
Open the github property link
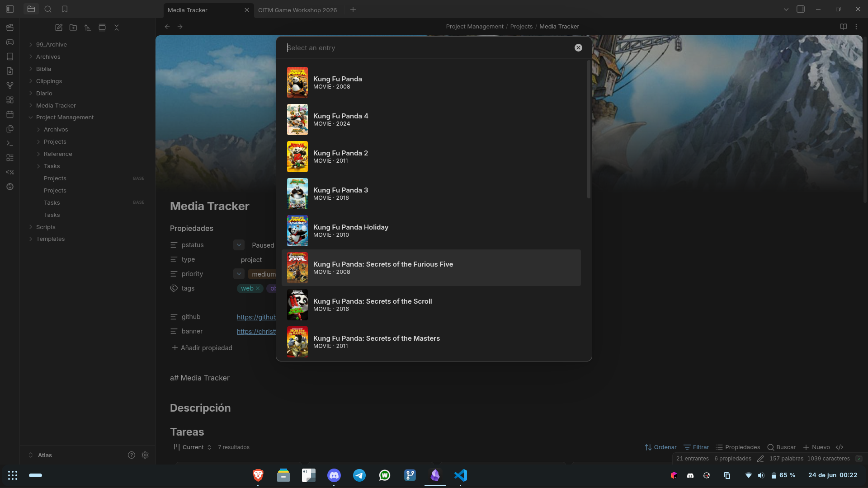(x=256, y=317)
